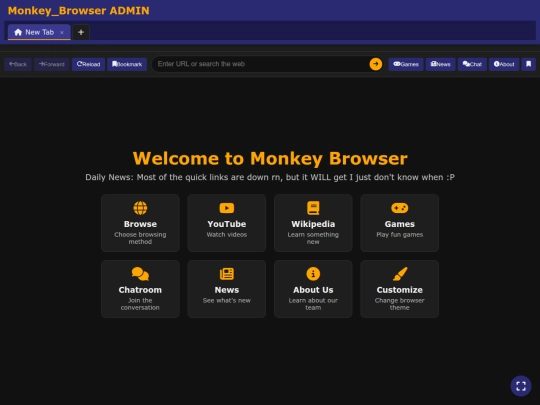540x405 pixels.
Task: Click 'Learn something new' text
Action: 313,238
